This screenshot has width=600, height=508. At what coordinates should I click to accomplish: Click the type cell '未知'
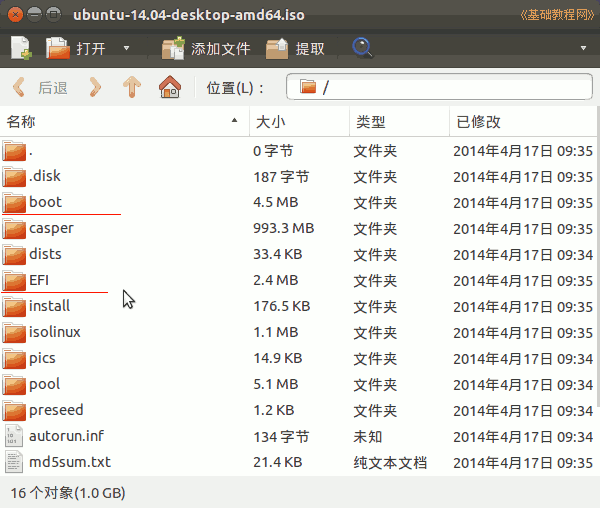pyautogui.click(x=368, y=436)
